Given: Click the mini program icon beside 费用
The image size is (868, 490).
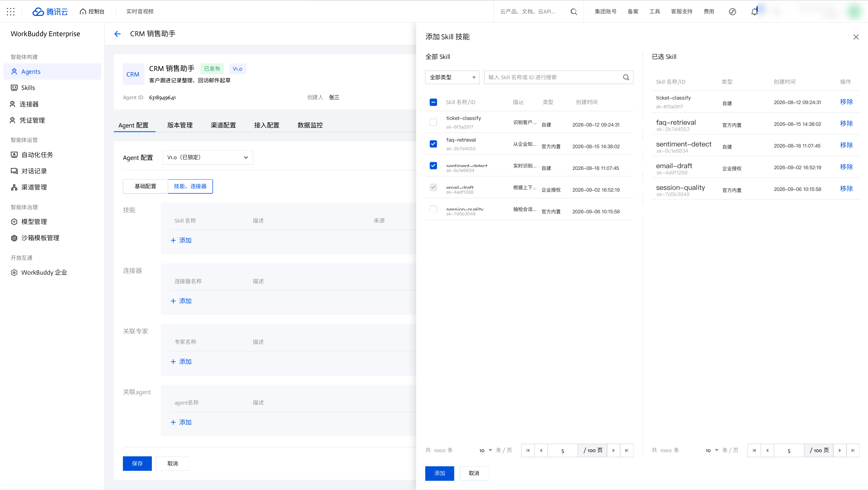Looking at the screenshot, I should [732, 12].
